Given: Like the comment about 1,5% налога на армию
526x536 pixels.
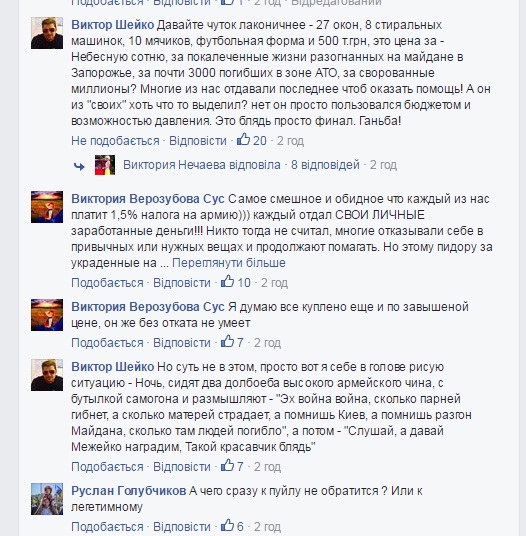Looking at the screenshot, I should tap(107, 283).
